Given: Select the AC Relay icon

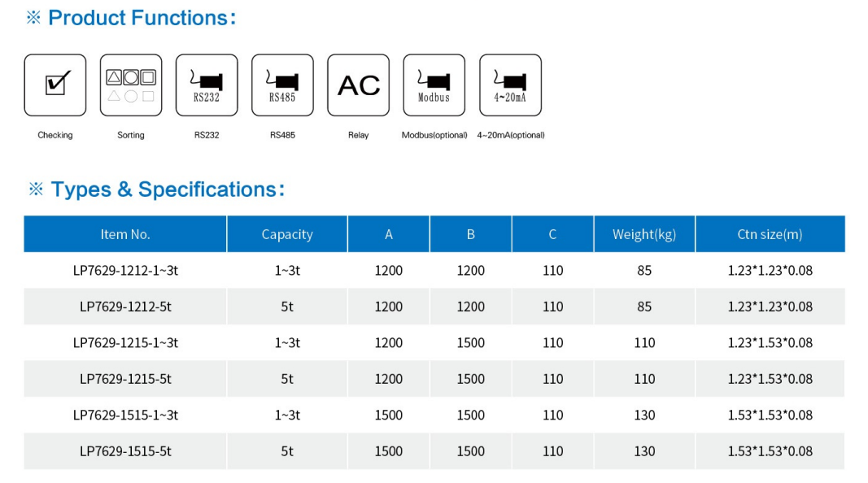Looking at the screenshot, I should click(359, 85).
